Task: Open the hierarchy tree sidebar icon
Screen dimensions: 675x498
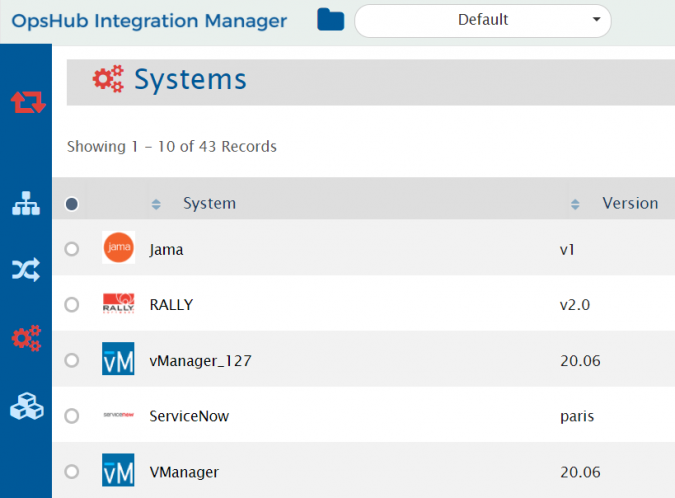Action: pos(26,203)
